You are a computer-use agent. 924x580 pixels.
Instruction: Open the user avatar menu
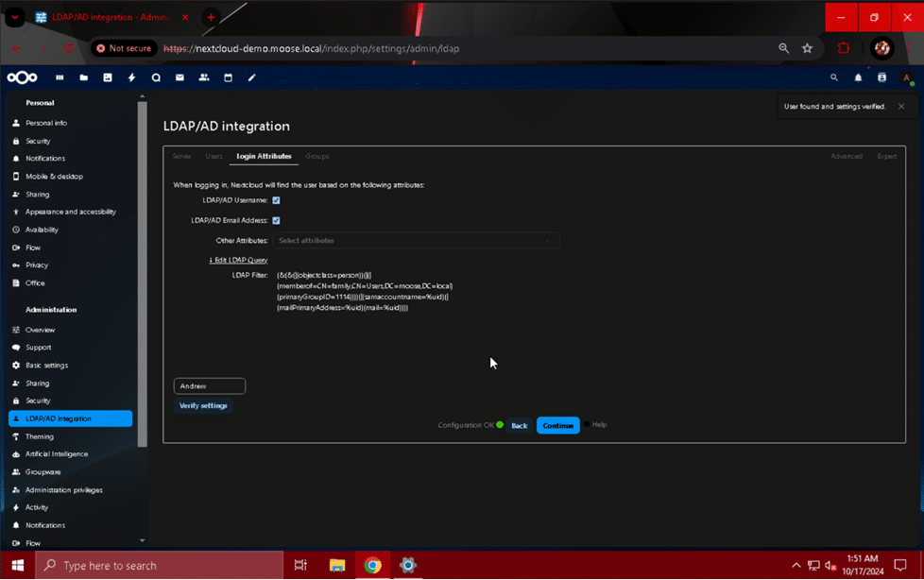click(906, 77)
